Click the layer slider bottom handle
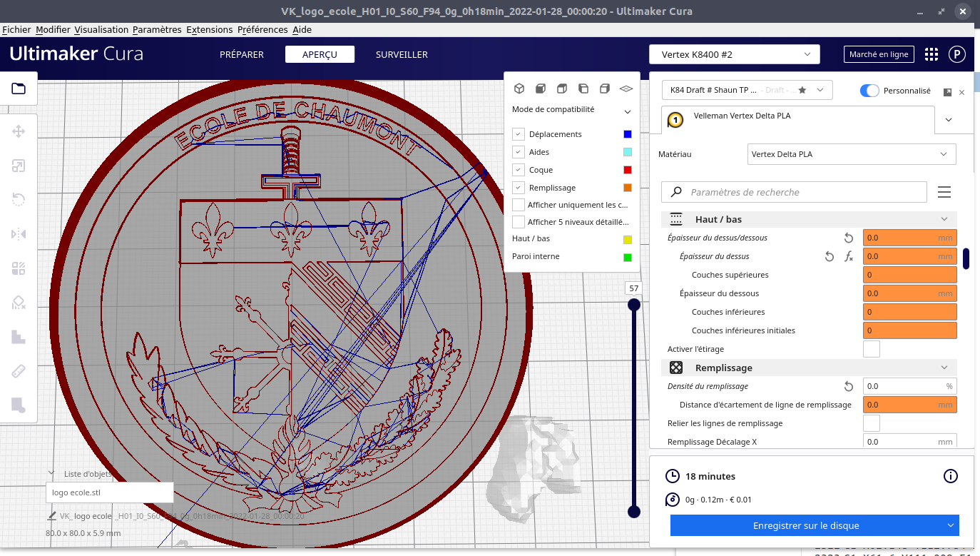Viewport: 980px width, 556px height. [633, 511]
